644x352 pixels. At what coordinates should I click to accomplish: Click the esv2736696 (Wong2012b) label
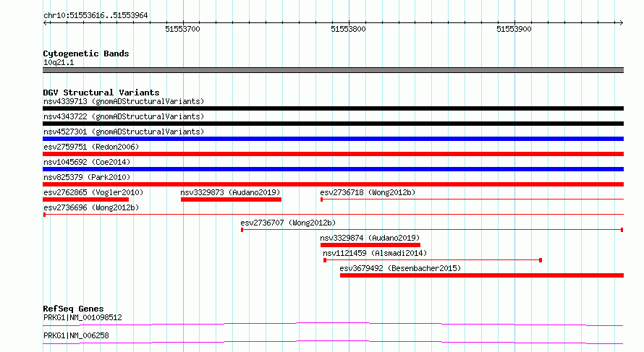coord(91,207)
